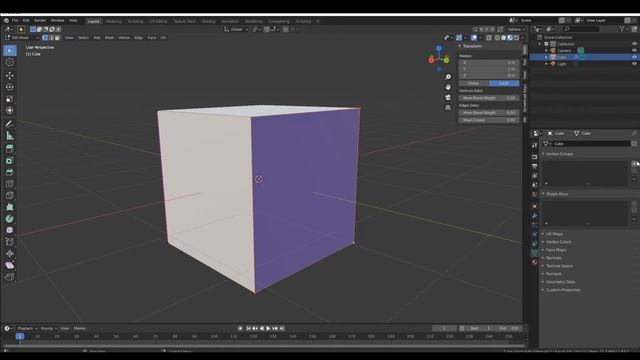Open the Edit Mode dropdown
The image size is (640, 360).
point(22,38)
